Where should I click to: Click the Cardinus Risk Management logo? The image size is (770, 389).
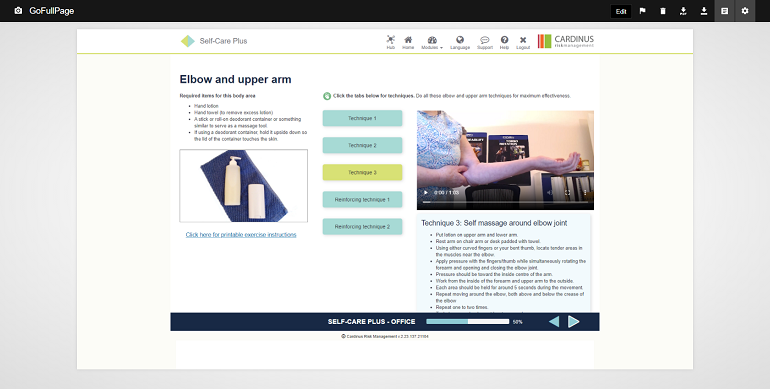[566, 41]
